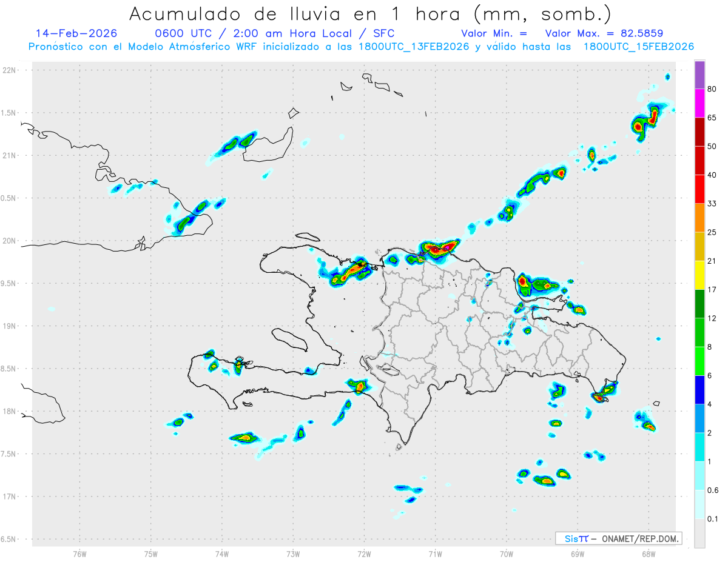Pick the dark blue 4–6 mm color scale segment

699,390
